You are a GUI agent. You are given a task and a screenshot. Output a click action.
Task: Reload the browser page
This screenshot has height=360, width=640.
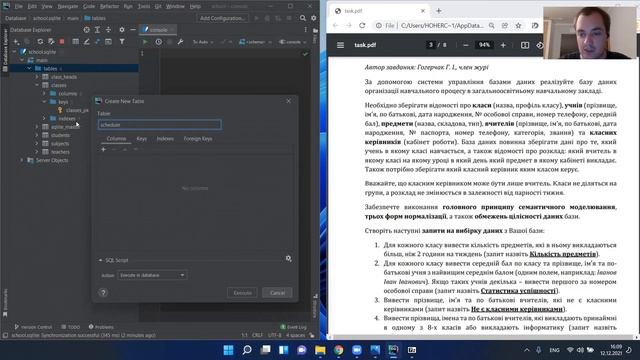pyautogui.click(x=362, y=25)
